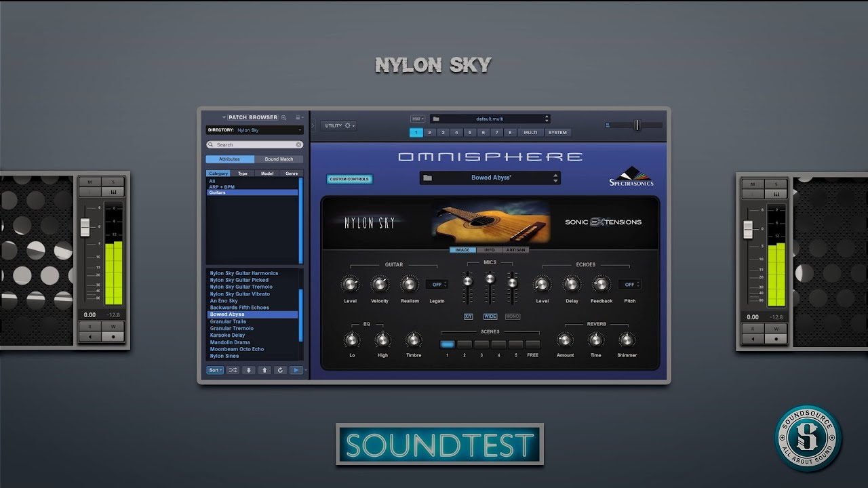This screenshot has height=488, width=868.
Task: Open the patch browser zoom magnifier
Action: 284,117
